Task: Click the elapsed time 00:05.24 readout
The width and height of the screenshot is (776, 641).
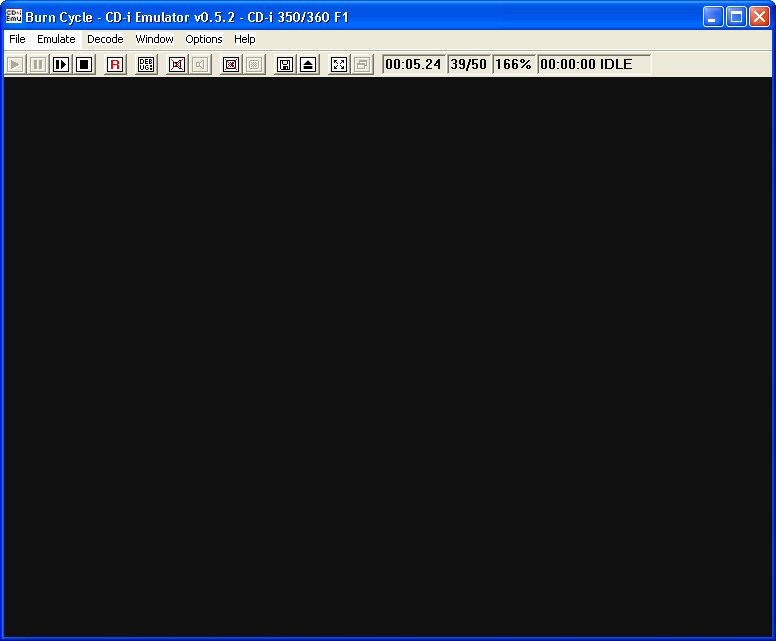Action: [413, 64]
